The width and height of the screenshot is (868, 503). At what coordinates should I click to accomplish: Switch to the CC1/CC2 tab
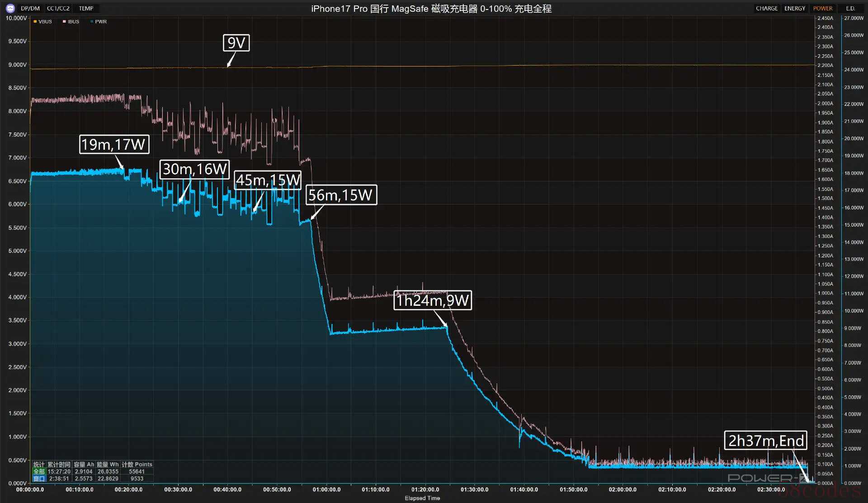[x=58, y=8]
